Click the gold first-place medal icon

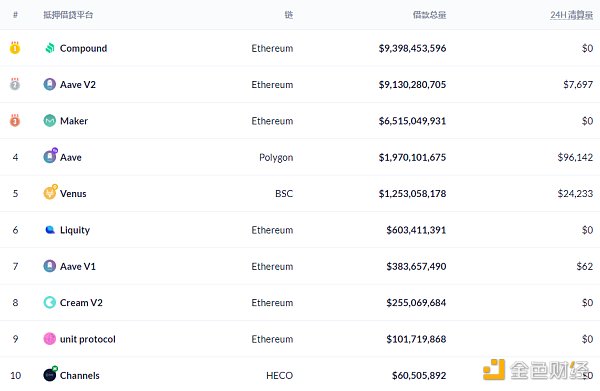tap(15, 48)
